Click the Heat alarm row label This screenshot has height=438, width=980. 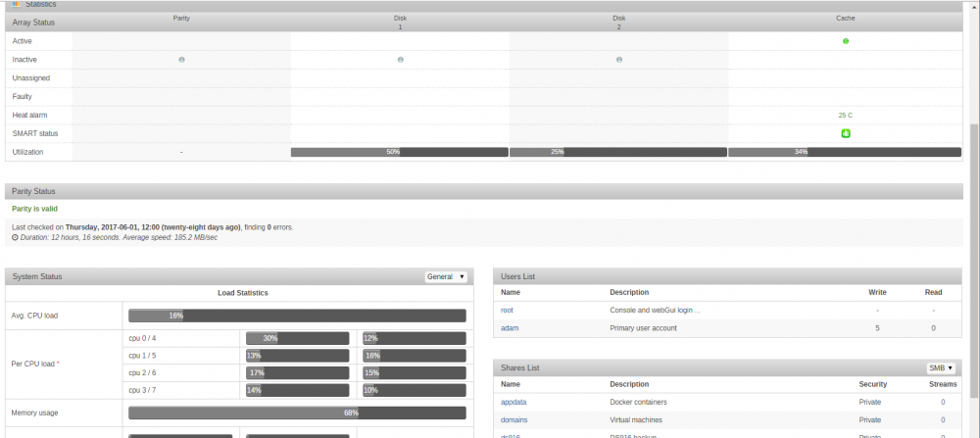[30, 116]
